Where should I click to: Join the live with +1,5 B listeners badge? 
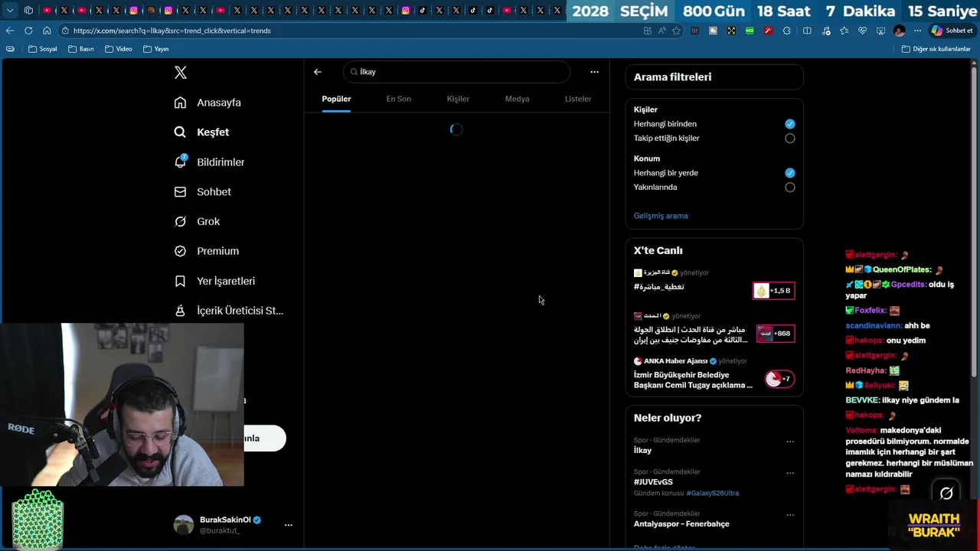click(x=774, y=291)
